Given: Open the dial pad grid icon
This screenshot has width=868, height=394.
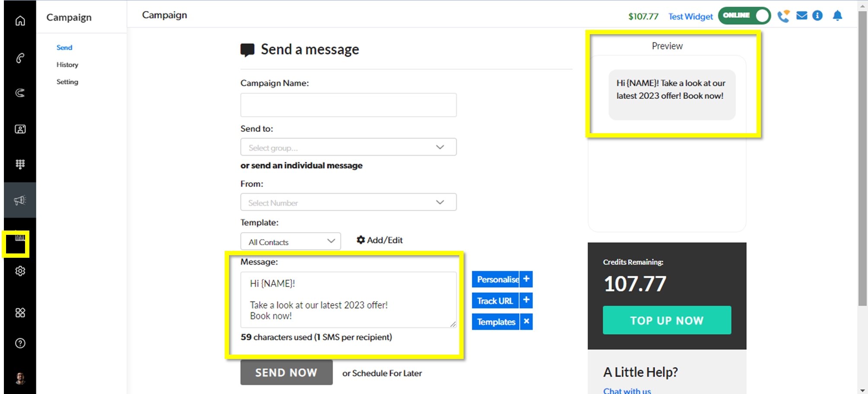Looking at the screenshot, I should pos(20,164).
